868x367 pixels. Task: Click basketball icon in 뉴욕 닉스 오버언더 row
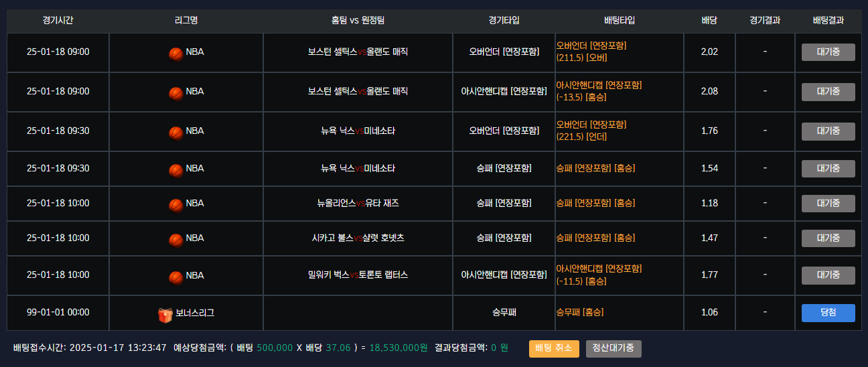(175, 133)
